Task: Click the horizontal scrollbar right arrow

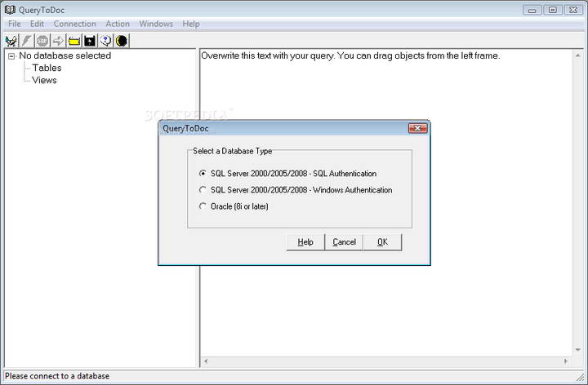Action: pyautogui.click(x=566, y=361)
